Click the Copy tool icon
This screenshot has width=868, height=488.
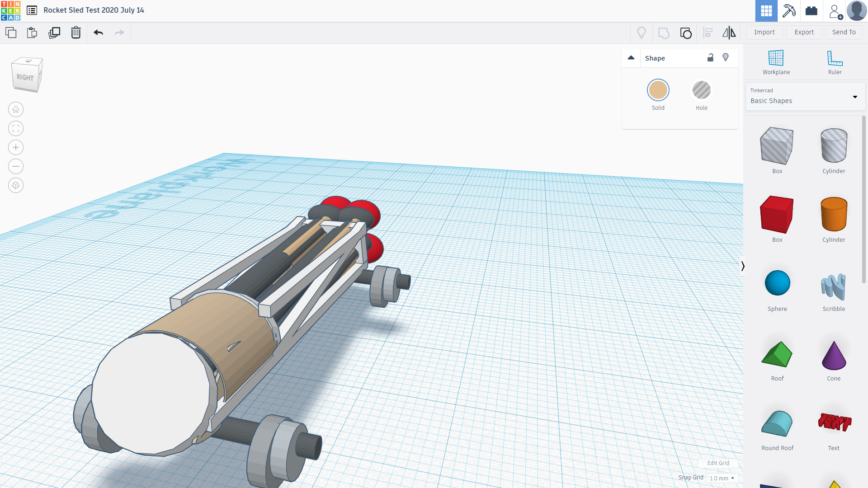click(x=11, y=33)
